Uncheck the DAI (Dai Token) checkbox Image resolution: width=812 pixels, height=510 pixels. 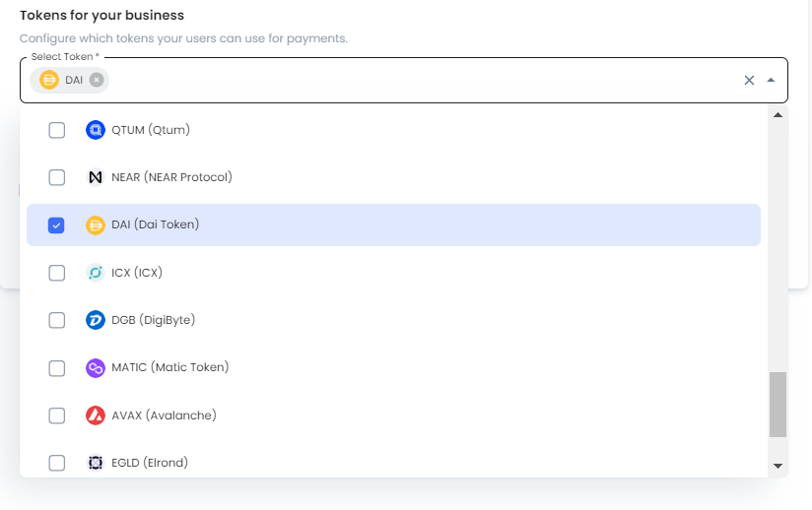click(x=57, y=225)
